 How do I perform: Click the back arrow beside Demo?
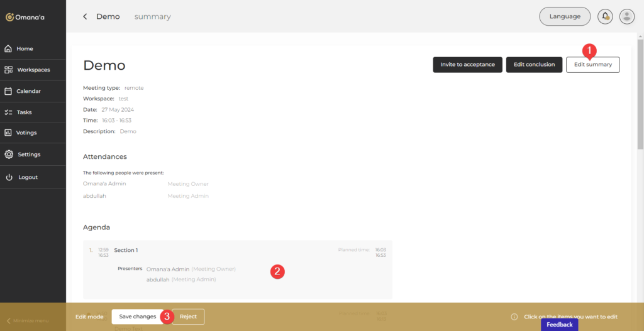point(85,16)
